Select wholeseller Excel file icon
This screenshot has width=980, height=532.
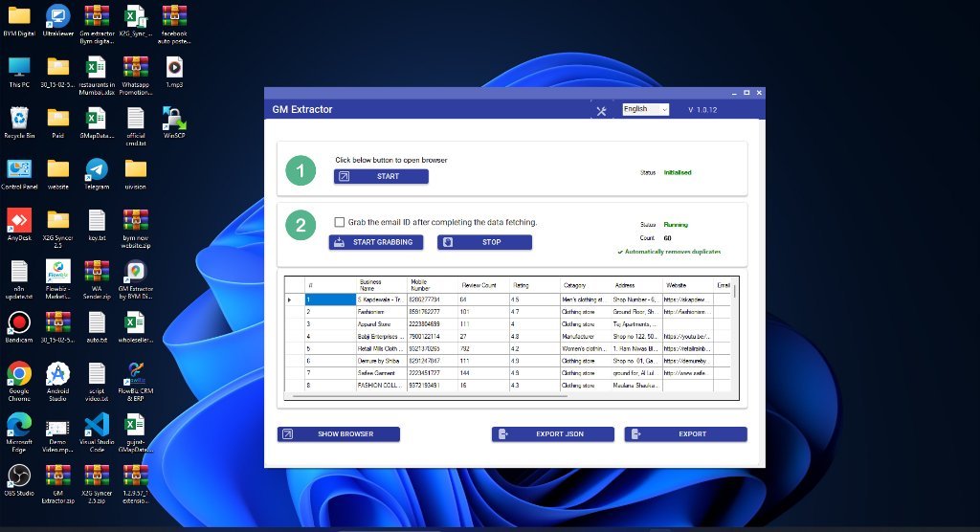pyautogui.click(x=136, y=327)
